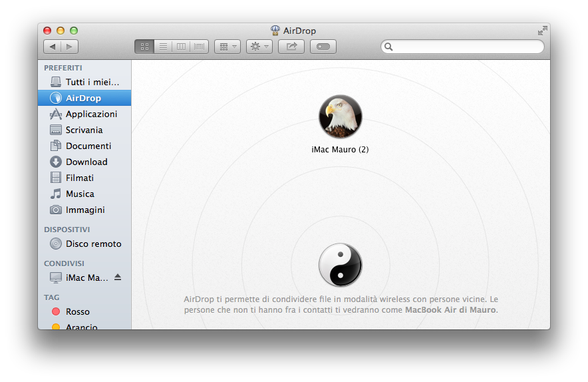The image size is (588, 382).
Task: Zoom the window with the green button
Action: (74, 31)
